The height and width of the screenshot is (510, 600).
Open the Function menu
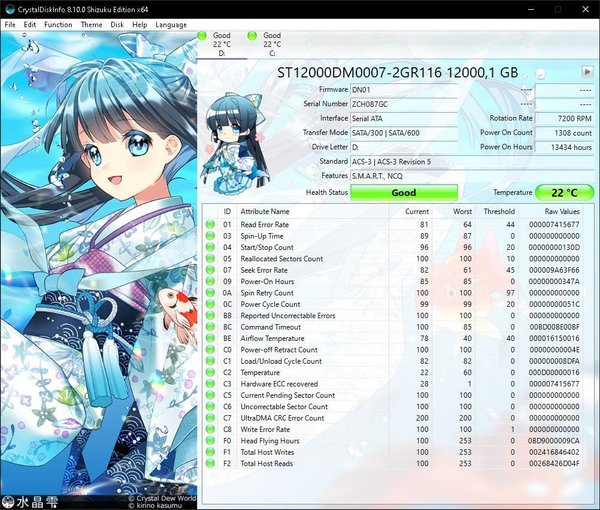coord(58,24)
